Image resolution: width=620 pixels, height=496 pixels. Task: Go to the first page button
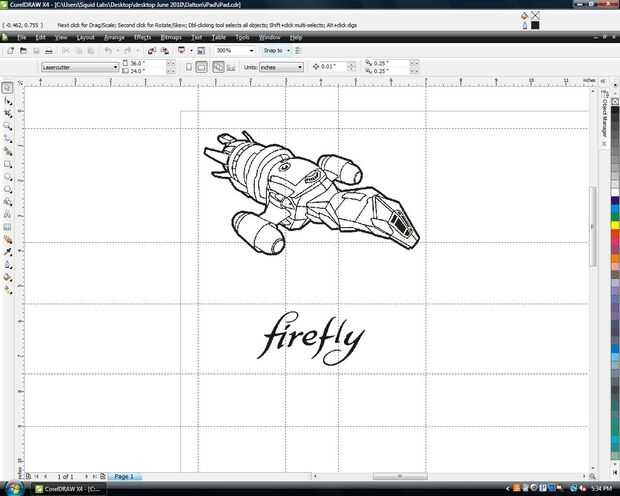(x=37, y=477)
